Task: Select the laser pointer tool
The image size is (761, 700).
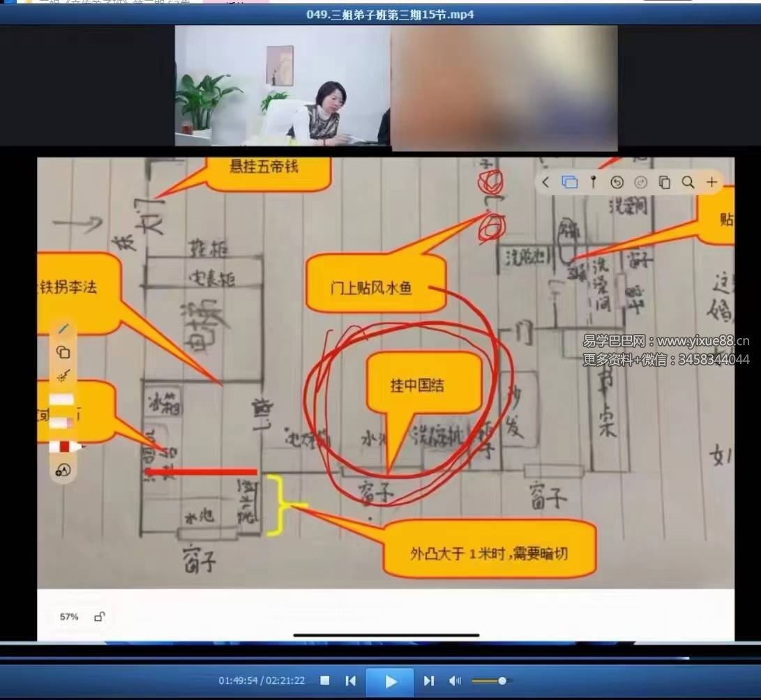Action: (x=63, y=376)
